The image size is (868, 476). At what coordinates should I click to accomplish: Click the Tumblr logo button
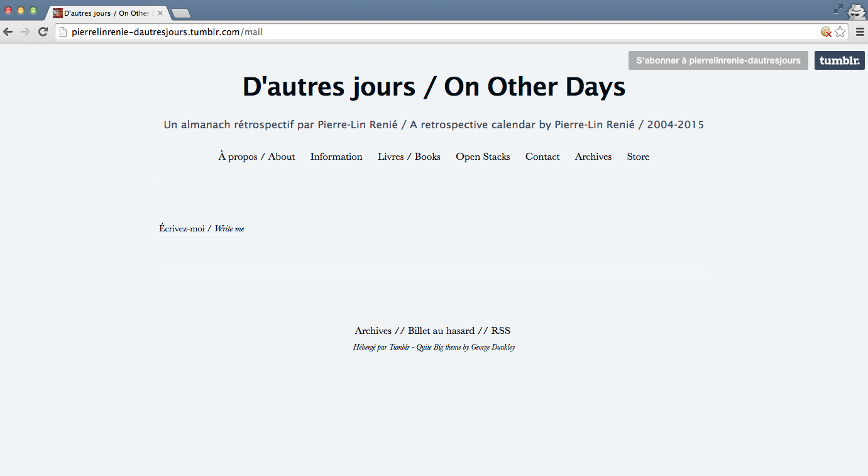(839, 60)
